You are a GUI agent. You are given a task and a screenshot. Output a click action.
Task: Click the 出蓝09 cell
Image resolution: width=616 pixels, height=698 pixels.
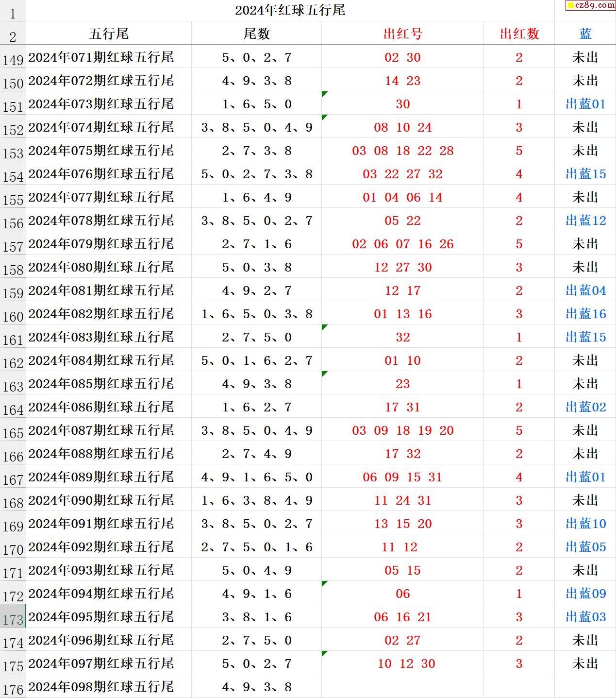click(x=585, y=594)
